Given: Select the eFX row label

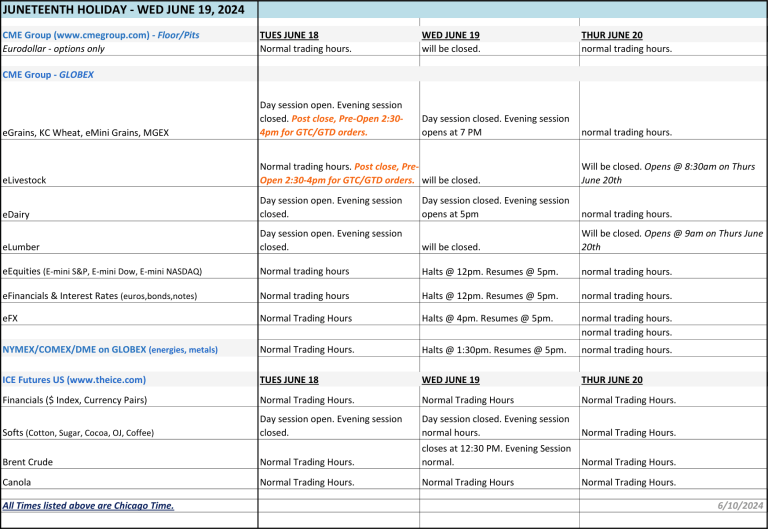Looking at the screenshot, I should tap(11, 318).
